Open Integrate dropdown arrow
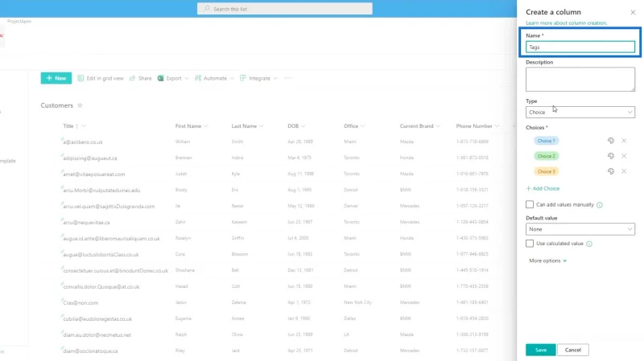The image size is (644, 361). point(275,78)
